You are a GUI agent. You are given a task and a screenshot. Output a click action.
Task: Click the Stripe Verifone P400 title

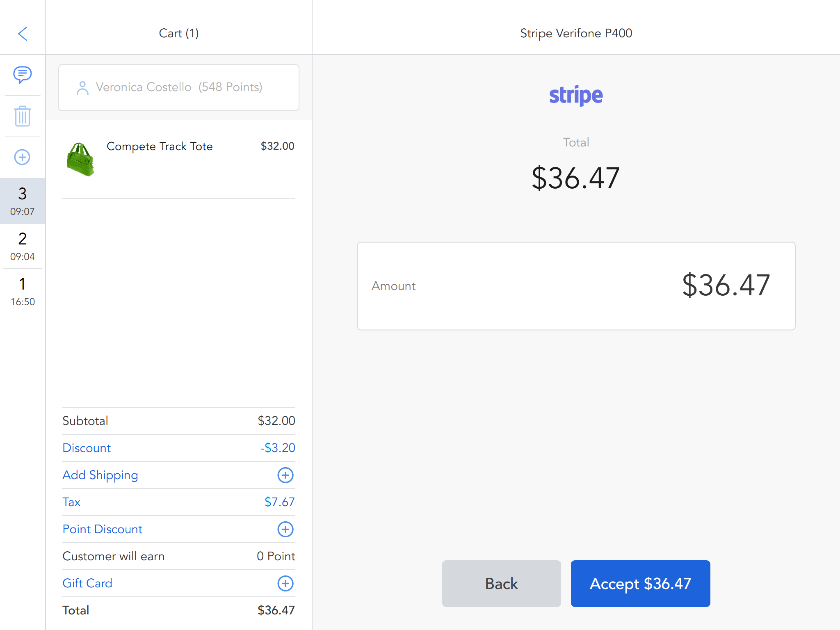point(576,33)
